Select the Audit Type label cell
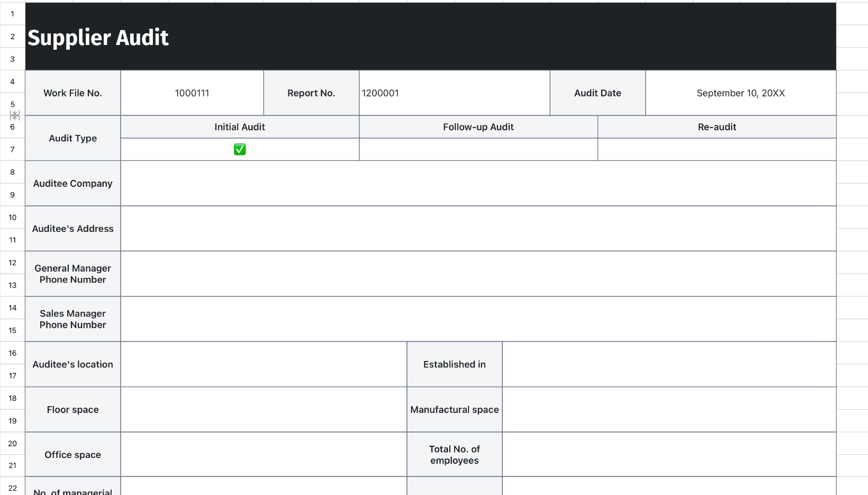 73,138
